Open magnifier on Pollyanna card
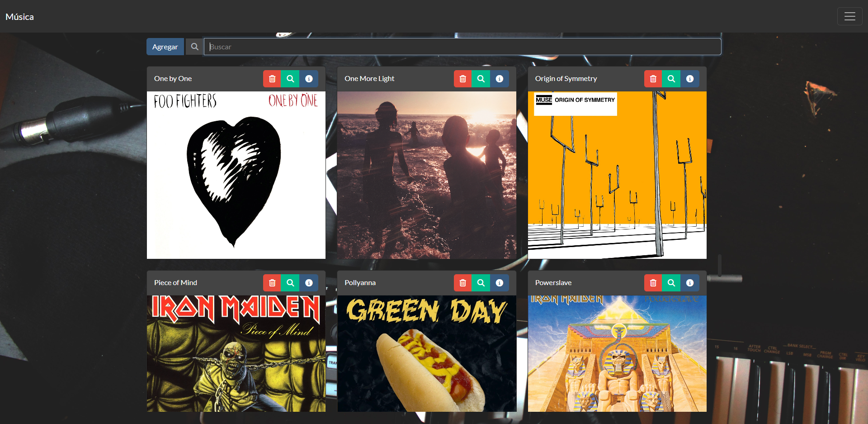The height and width of the screenshot is (424, 868). (x=481, y=283)
